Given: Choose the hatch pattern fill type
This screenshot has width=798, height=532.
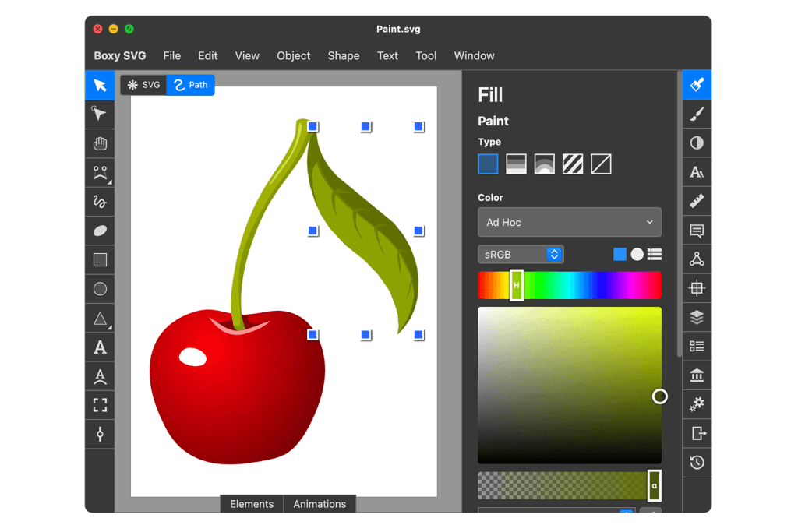Looking at the screenshot, I should pyautogui.click(x=572, y=164).
